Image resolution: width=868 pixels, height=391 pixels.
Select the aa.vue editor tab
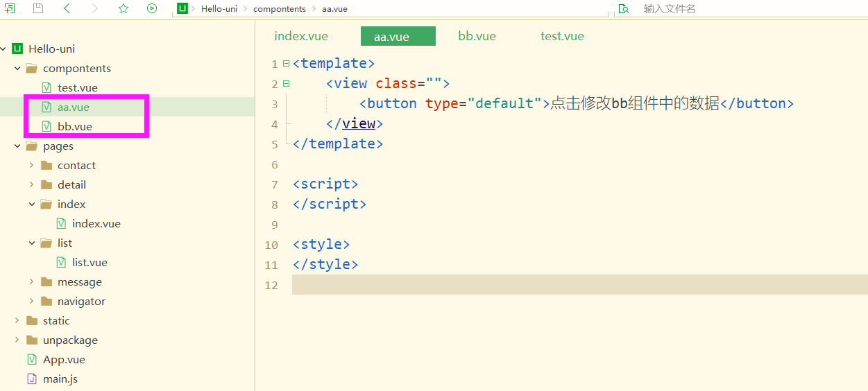pos(398,36)
